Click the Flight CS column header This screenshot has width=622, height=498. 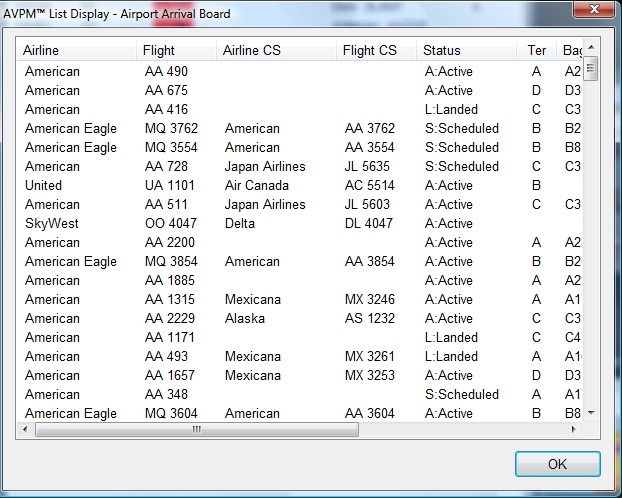[375, 50]
